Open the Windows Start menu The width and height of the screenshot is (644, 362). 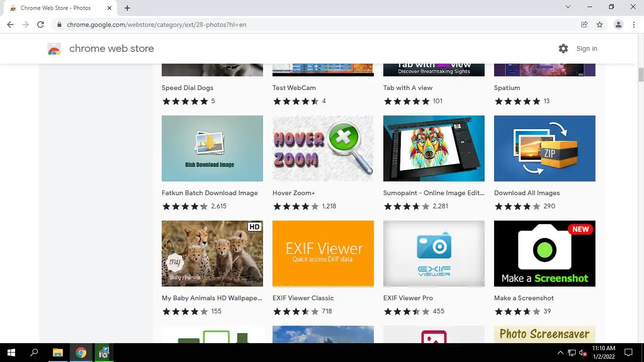11,353
